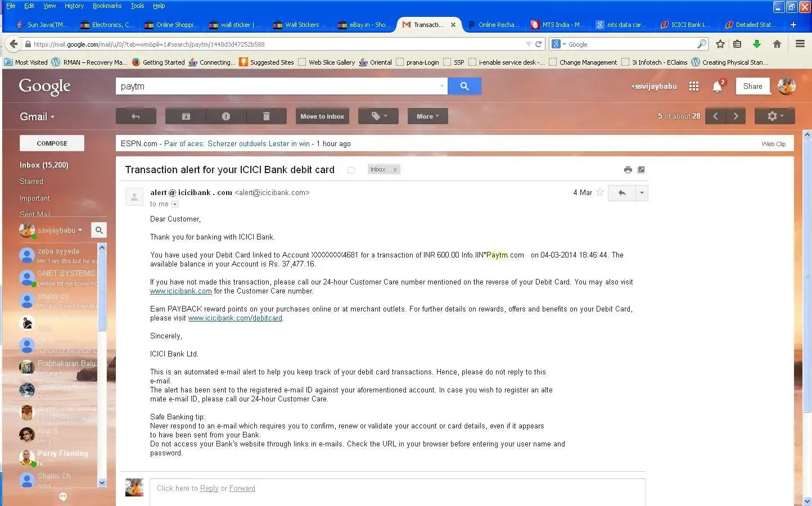Click the Share button

coord(752,86)
